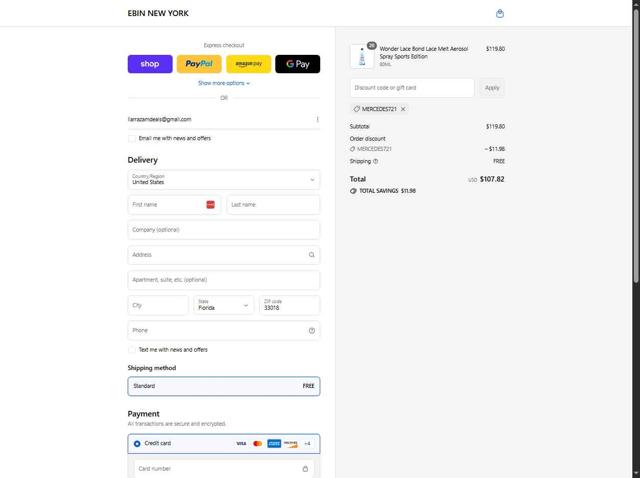Click the Total Savings tag icon

click(x=353, y=191)
